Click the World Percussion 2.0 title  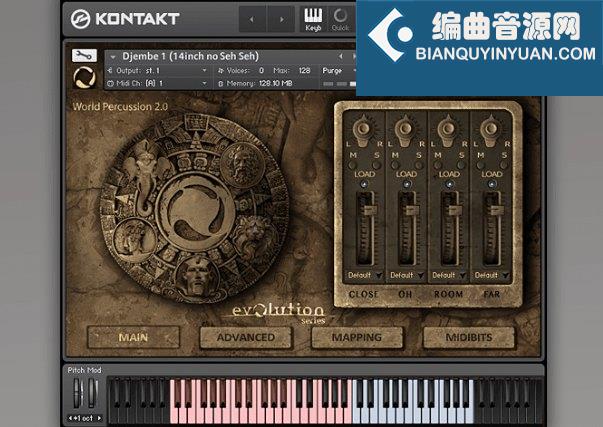(x=120, y=107)
